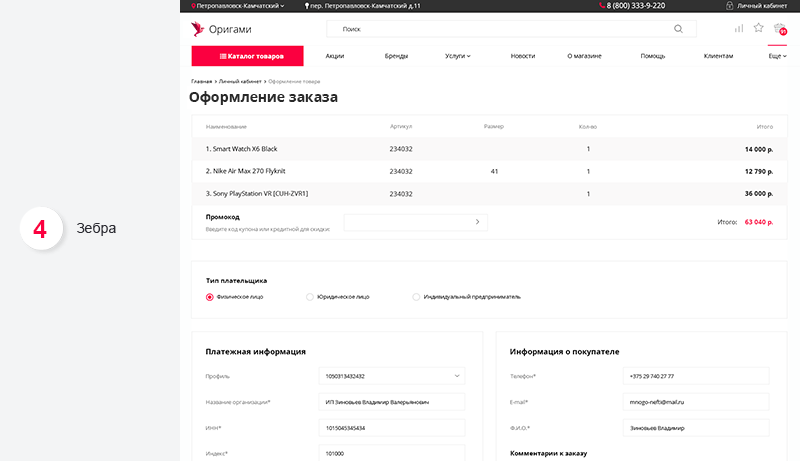The height and width of the screenshot is (461, 800).
Task: Select Физическое лицо payer type
Action: point(209,297)
